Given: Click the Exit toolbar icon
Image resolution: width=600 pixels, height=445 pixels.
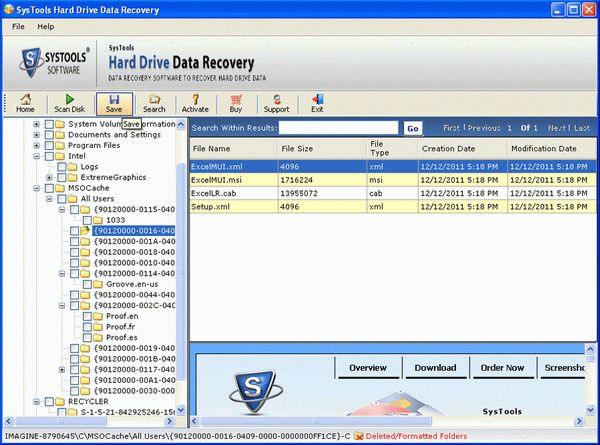Looking at the screenshot, I should [x=317, y=102].
